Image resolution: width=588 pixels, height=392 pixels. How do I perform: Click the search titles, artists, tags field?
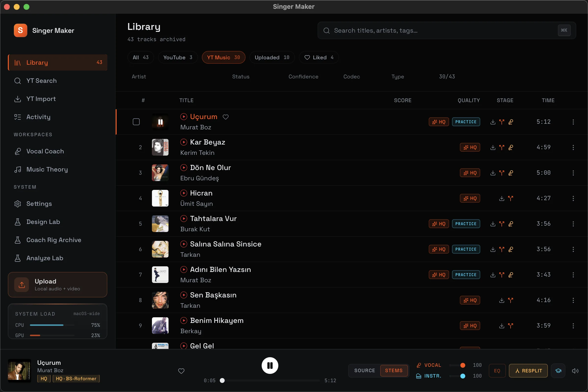coord(447,30)
